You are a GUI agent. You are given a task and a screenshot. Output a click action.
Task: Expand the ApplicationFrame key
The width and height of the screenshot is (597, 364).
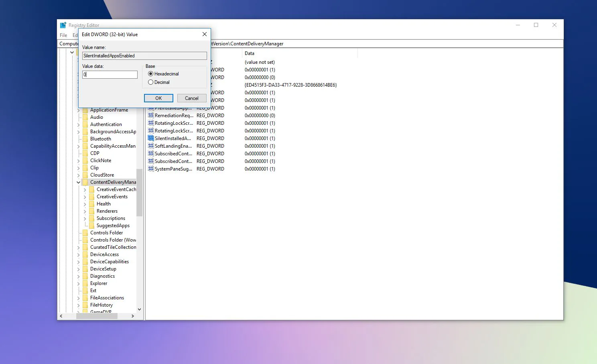(79, 110)
